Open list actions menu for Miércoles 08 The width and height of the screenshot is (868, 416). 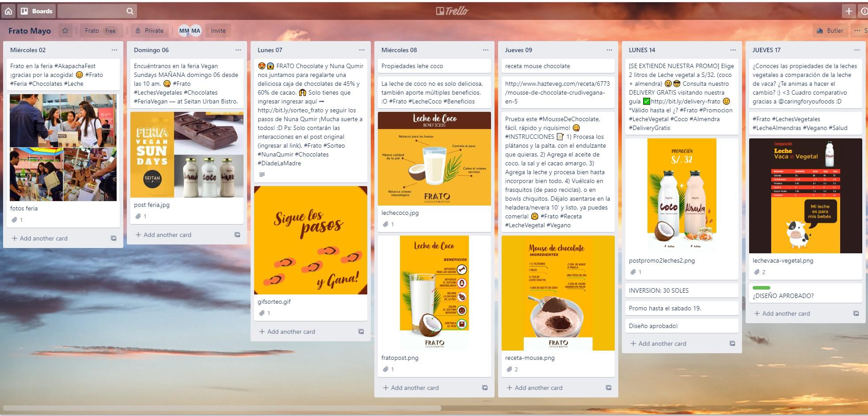[486, 50]
